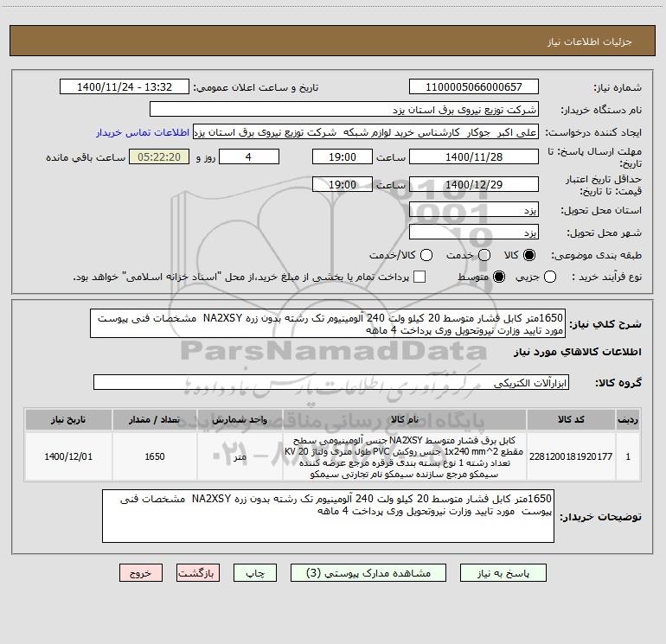Click the delivery province field یزد

474,209
